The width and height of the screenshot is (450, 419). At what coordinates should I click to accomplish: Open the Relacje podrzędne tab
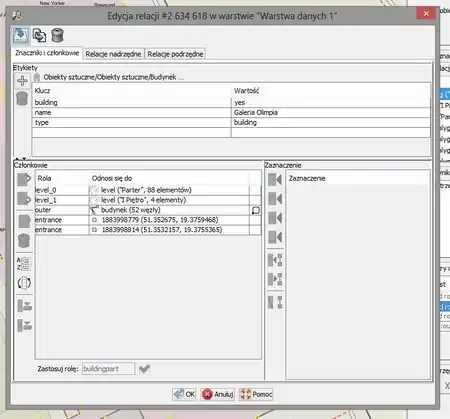175,54
